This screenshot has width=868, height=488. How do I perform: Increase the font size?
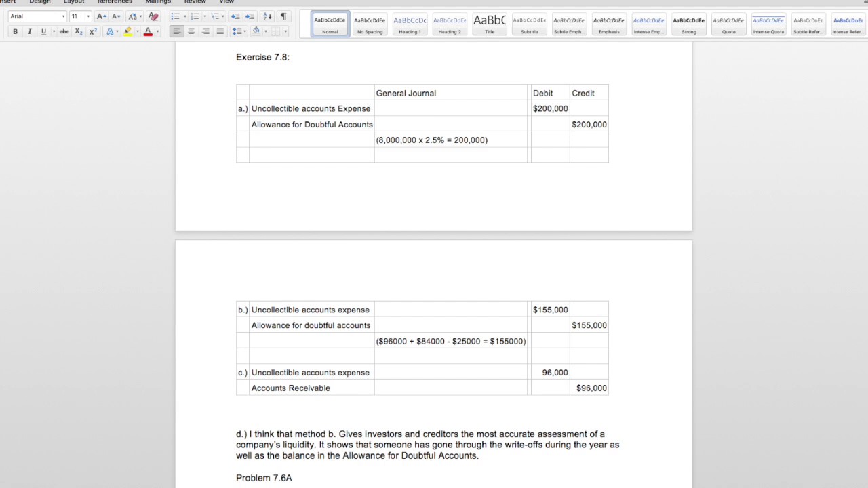click(x=100, y=16)
